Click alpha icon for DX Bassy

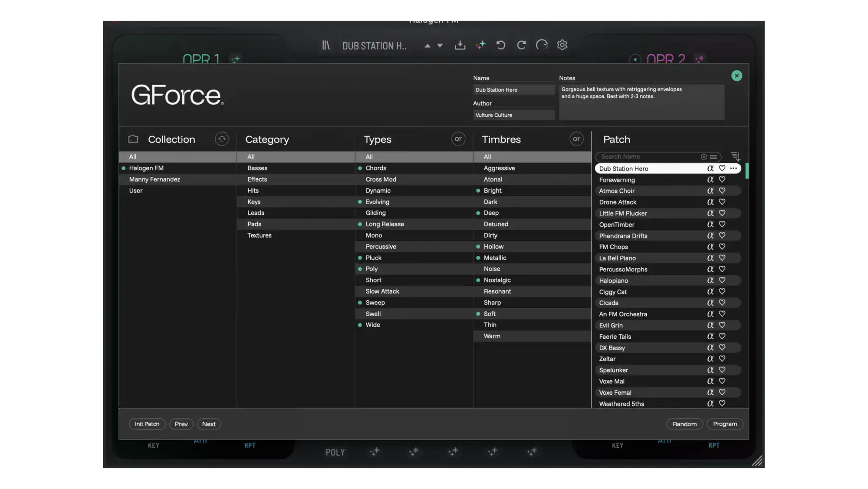[710, 348]
